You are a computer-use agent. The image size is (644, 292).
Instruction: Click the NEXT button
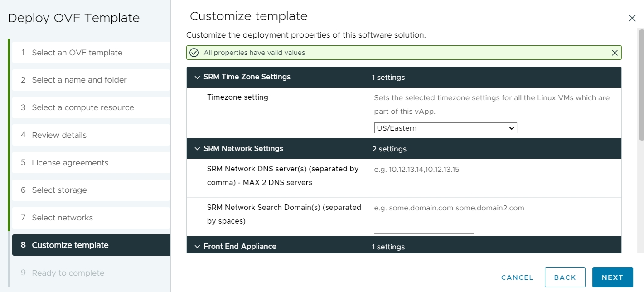[612, 277]
